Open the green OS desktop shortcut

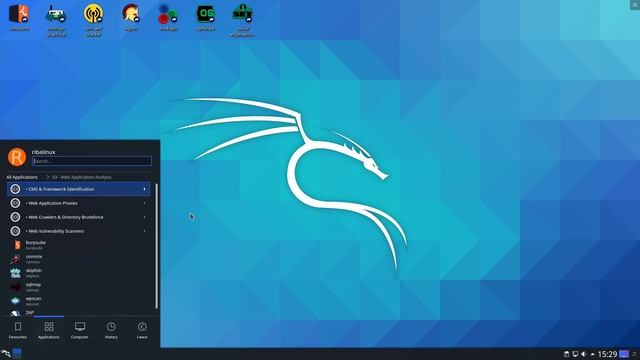click(x=205, y=18)
